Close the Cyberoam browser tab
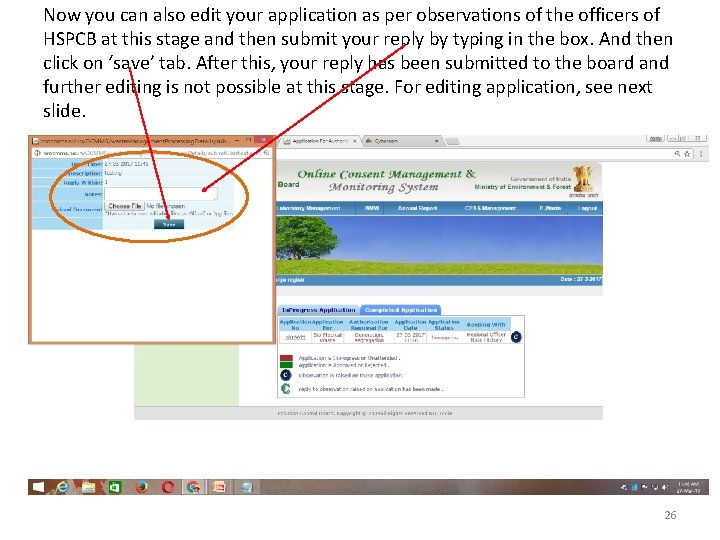 tap(436, 141)
